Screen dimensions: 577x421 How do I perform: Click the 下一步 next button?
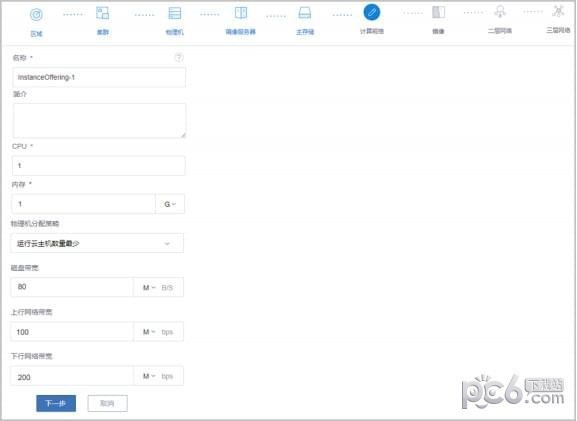point(56,403)
